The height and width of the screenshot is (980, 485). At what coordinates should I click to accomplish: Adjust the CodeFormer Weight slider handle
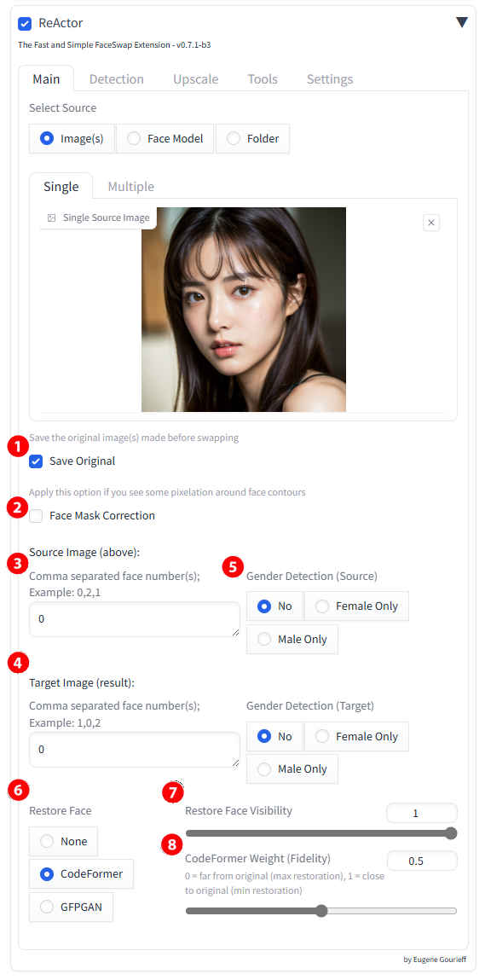pos(321,911)
